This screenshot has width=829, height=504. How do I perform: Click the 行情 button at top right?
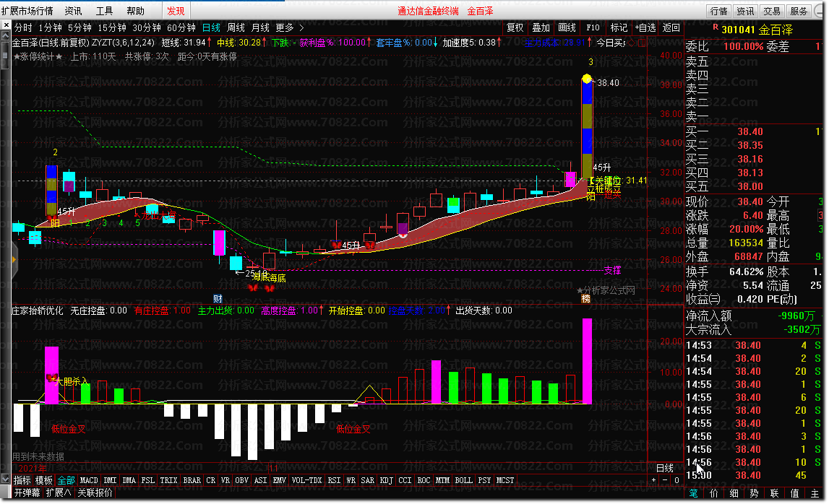coord(719,11)
